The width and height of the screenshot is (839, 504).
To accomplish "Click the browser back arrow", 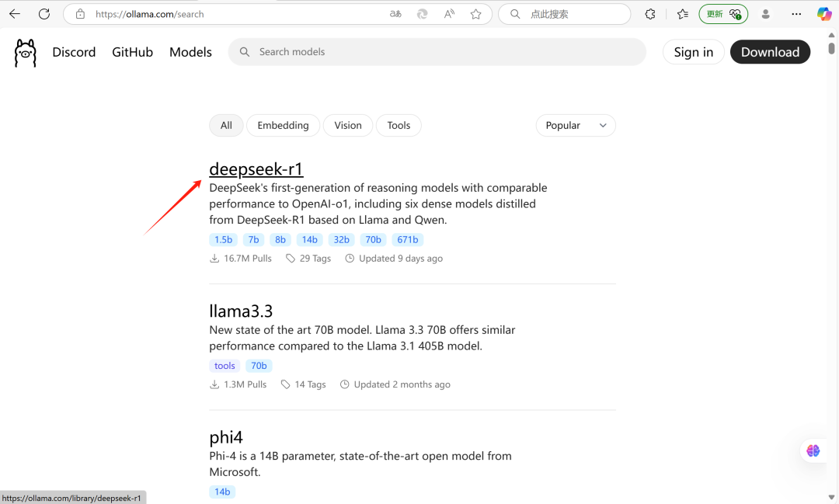I will [15, 14].
